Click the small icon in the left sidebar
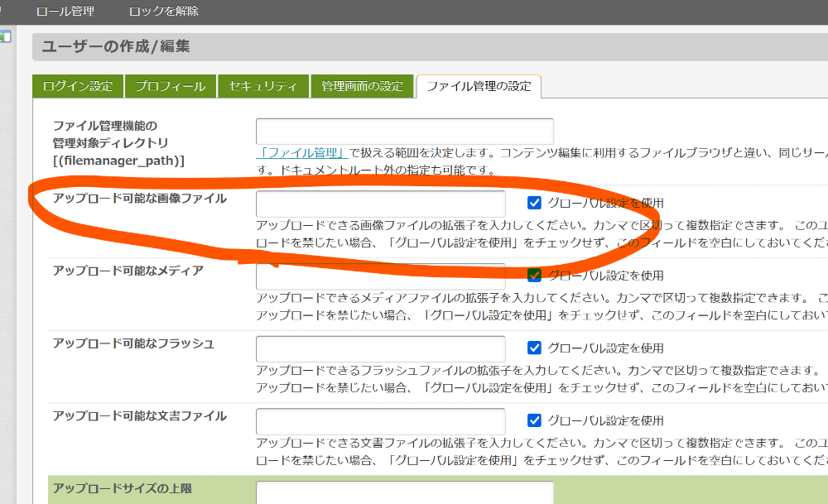The image size is (828, 504). 4,36
